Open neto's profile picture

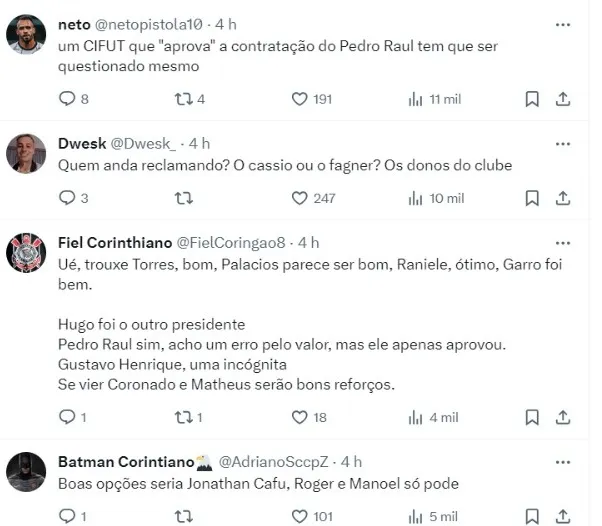[26, 35]
